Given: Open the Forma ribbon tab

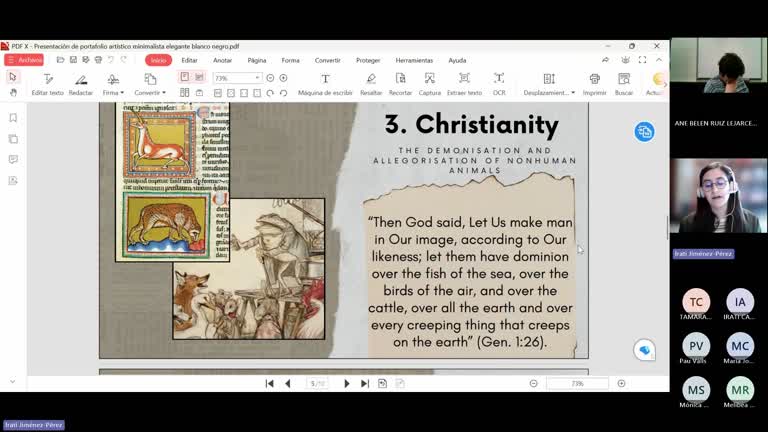Looking at the screenshot, I should point(290,60).
